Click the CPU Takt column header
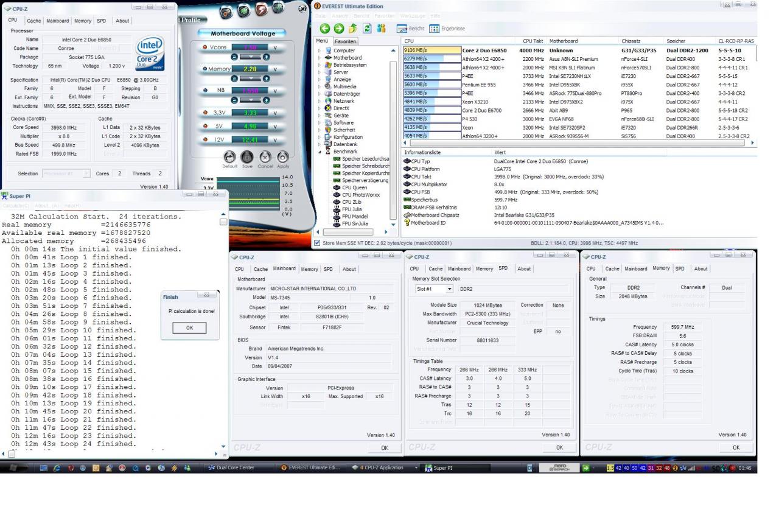The width and height of the screenshot is (779, 532). click(533, 41)
